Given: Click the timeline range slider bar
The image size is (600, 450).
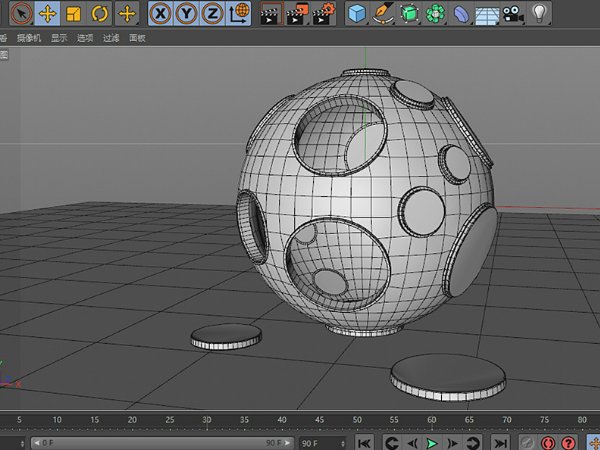Looking at the screenshot, I should (x=160, y=442).
